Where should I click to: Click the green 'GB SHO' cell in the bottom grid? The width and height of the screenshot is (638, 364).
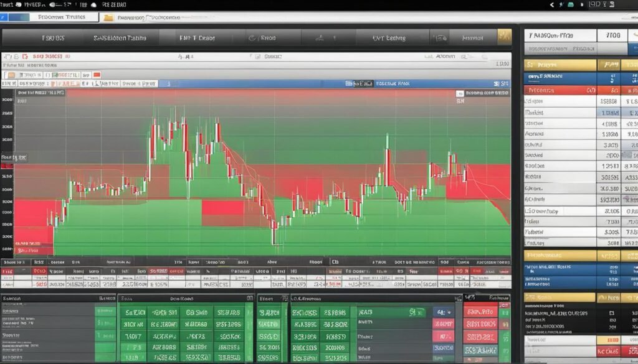click(x=196, y=312)
